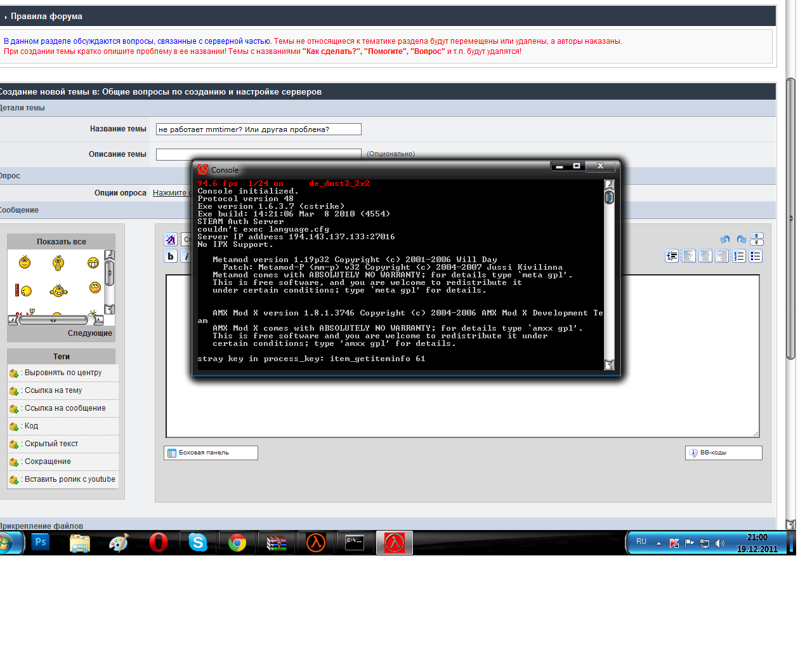Insert the squinting smiley at the right
Viewport: 812px width, 650px height.
[x=95, y=288]
